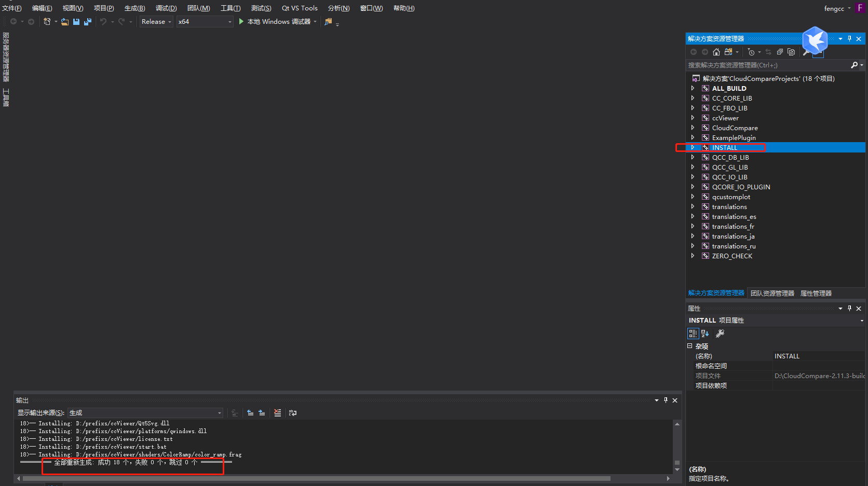The image size is (868, 486).
Task: Click the categorized view icon in Properties panel
Action: tap(693, 334)
